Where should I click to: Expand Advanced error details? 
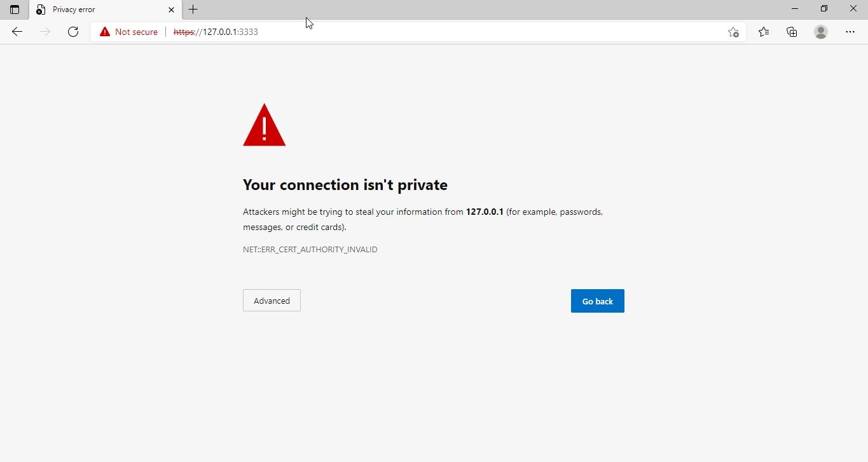click(x=272, y=301)
